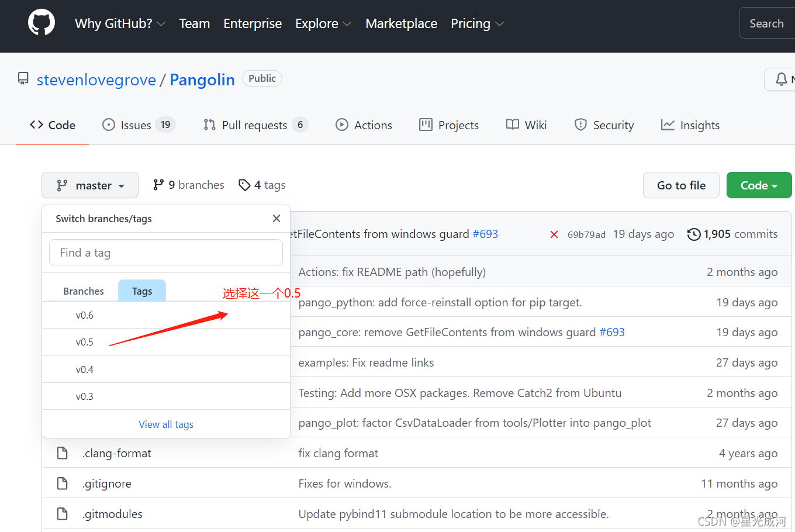Click the file icon beside .clang-format

(x=63, y=453)
